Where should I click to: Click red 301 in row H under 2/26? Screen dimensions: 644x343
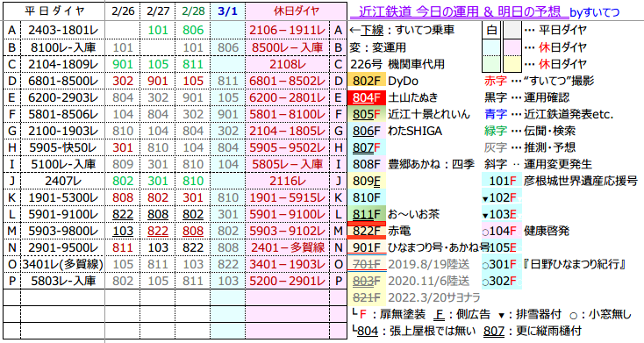pyautogui.click(x=123, y=147)
